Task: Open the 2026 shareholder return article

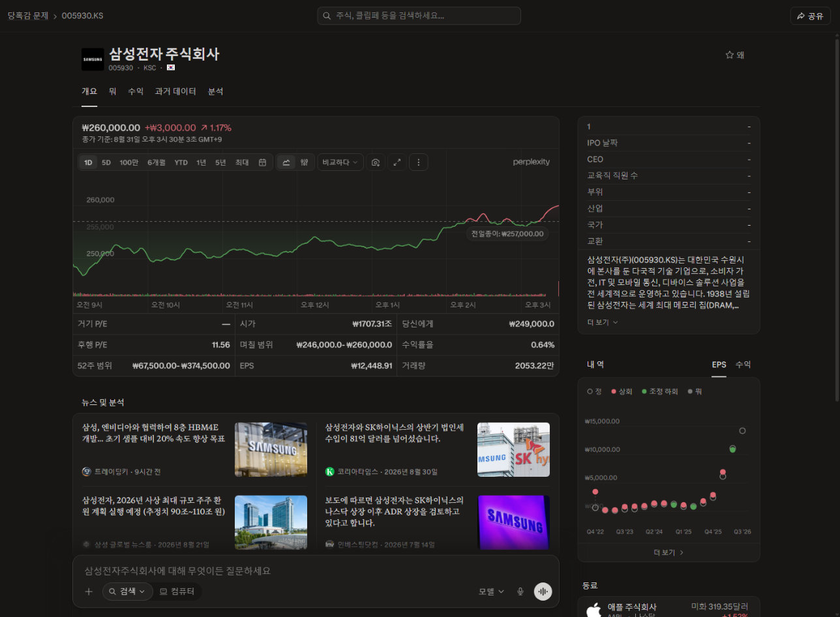Action: click(x=154, y=506)
